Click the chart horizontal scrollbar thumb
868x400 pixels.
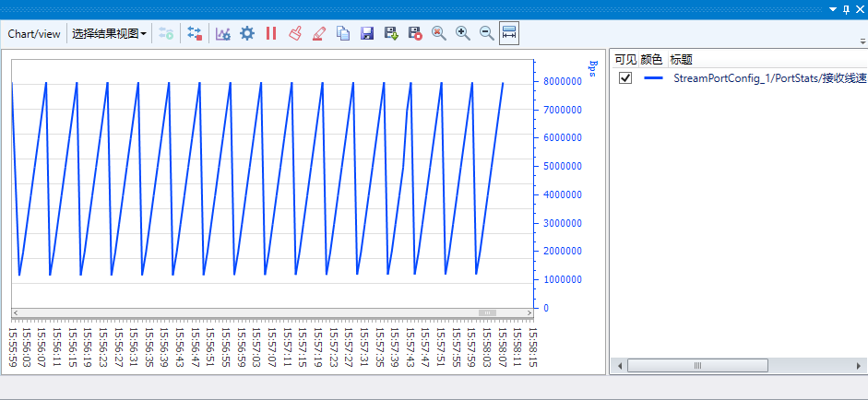coord(488,312)
